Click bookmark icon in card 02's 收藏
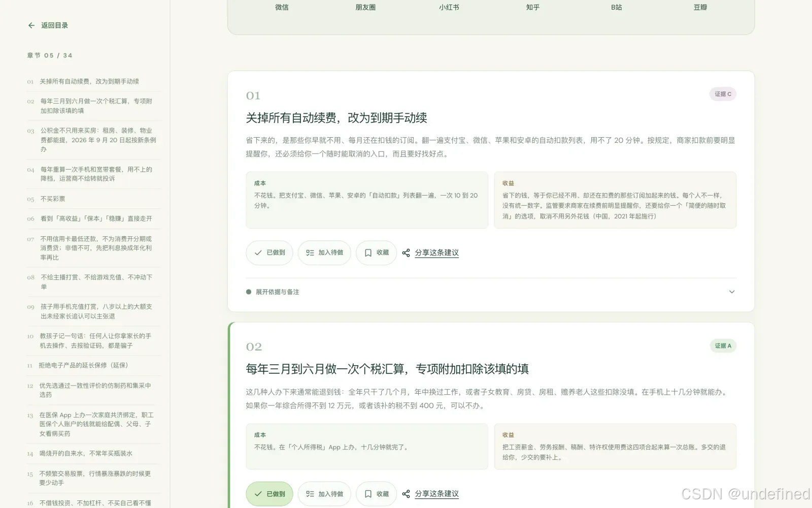The height and width of the screenshot is (508, 812). (368, 494)
